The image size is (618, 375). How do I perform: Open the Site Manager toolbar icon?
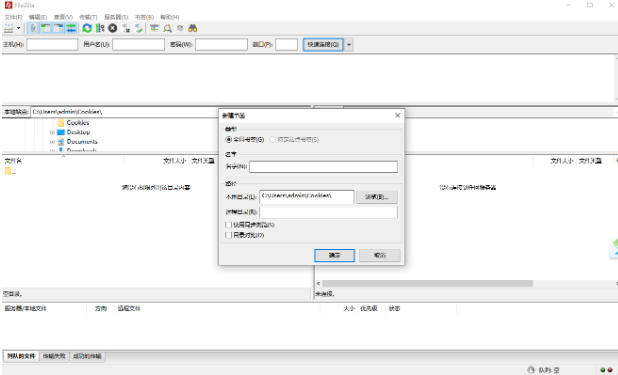(8, 28)
